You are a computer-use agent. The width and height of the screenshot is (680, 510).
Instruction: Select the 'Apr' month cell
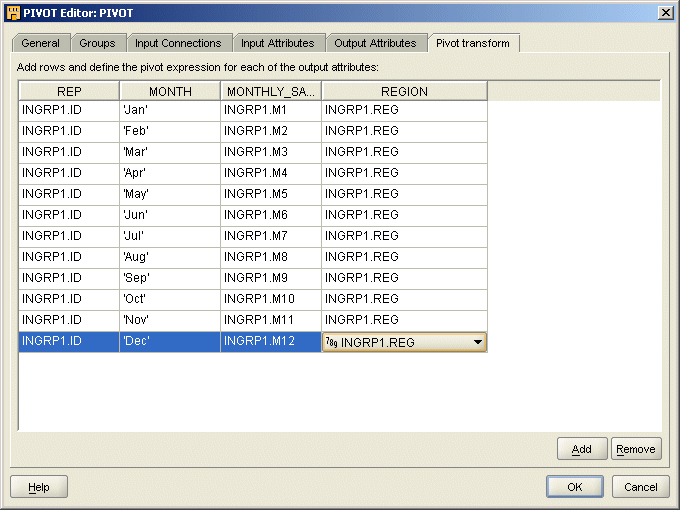pos(170,173)
